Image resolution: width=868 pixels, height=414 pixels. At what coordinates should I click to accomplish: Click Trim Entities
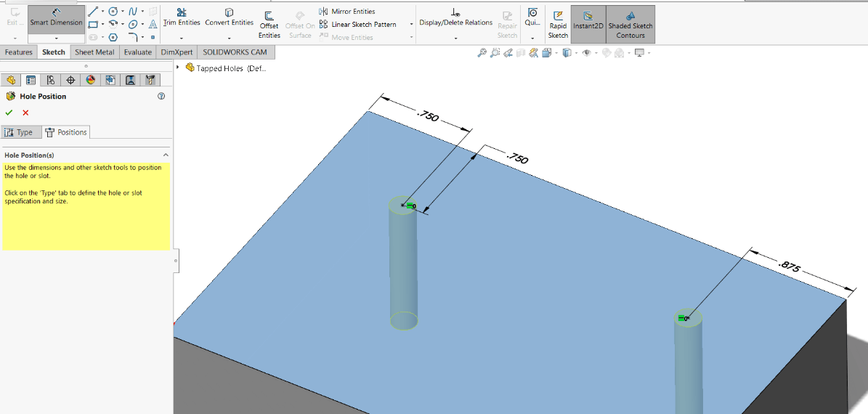pyautogui.click(x=182, y=17)
